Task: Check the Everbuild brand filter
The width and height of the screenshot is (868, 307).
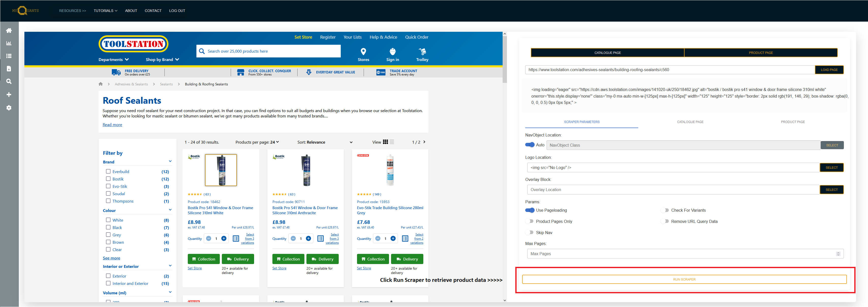Action: pyautogui.click(x=108, y=171)
